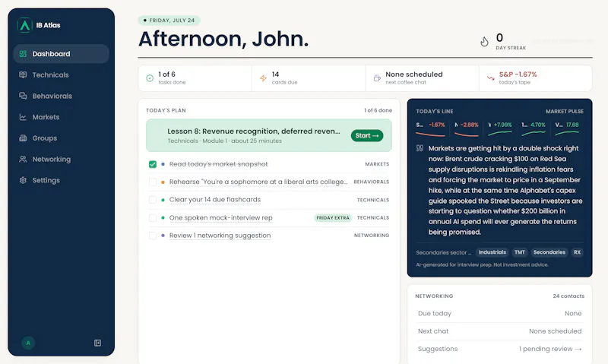Click the Groups building icon
Screen dimensions: 608x364
[23, 138]
